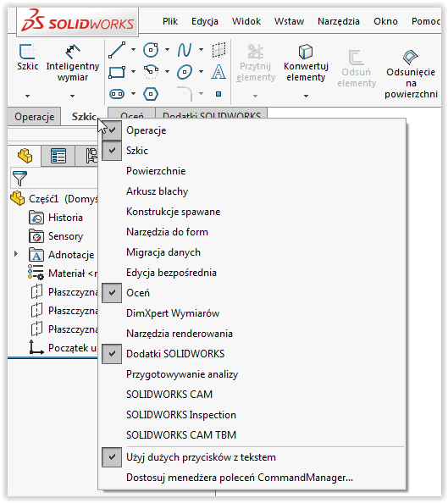Select Adnotacje in the feature tree
The height and width of the screenshot is (503, 448).
(x=62, y=255)
